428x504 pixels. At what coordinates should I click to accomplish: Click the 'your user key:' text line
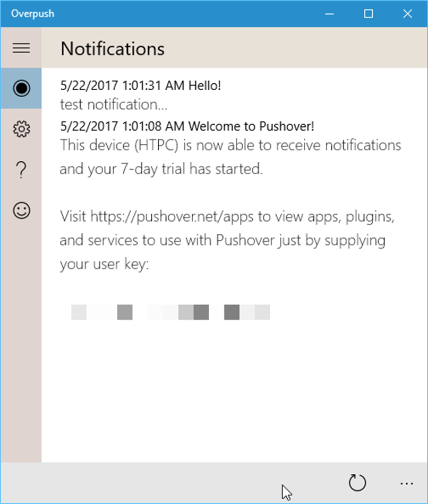[105, 264]
